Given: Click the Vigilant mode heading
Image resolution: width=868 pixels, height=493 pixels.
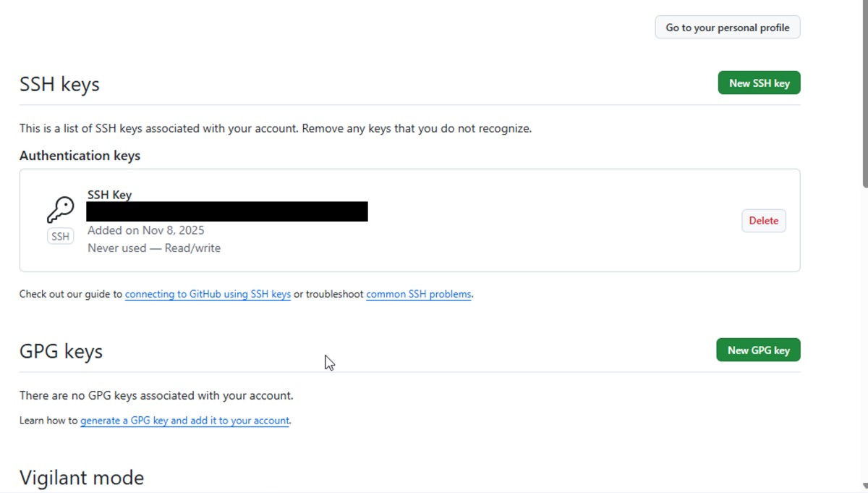Looking at the screenshot, I should 82,478.
